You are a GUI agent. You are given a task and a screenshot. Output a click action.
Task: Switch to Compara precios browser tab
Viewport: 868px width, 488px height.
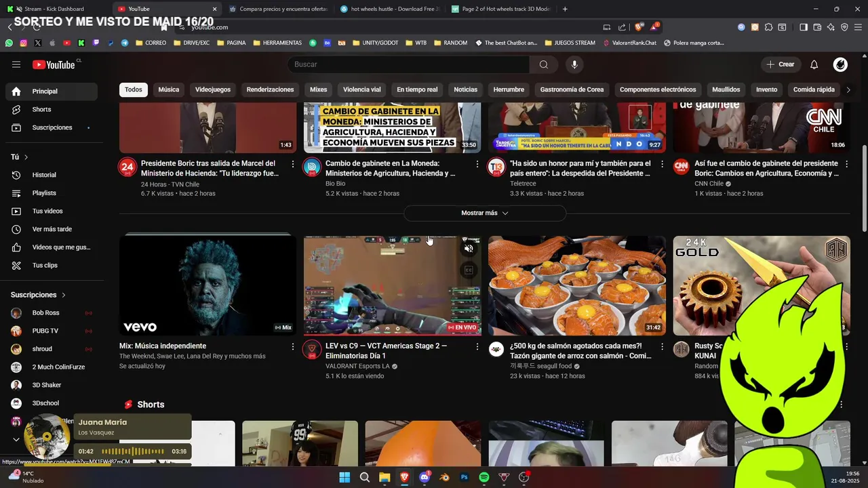coord(278,9)
